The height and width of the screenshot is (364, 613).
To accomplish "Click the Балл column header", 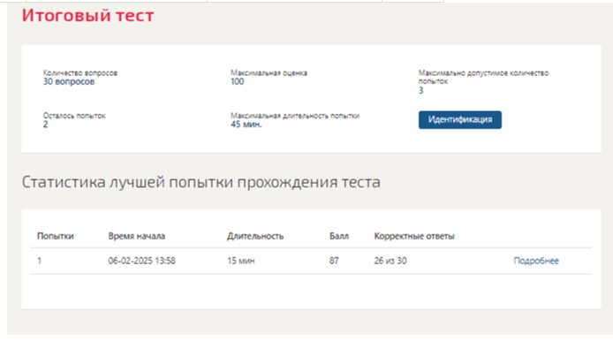I will (339, 236).
